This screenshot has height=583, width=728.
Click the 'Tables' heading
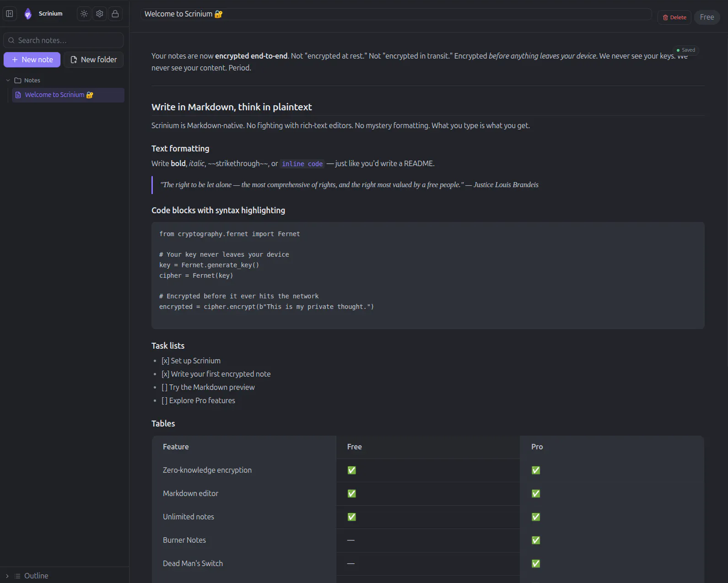pos(163,423)
